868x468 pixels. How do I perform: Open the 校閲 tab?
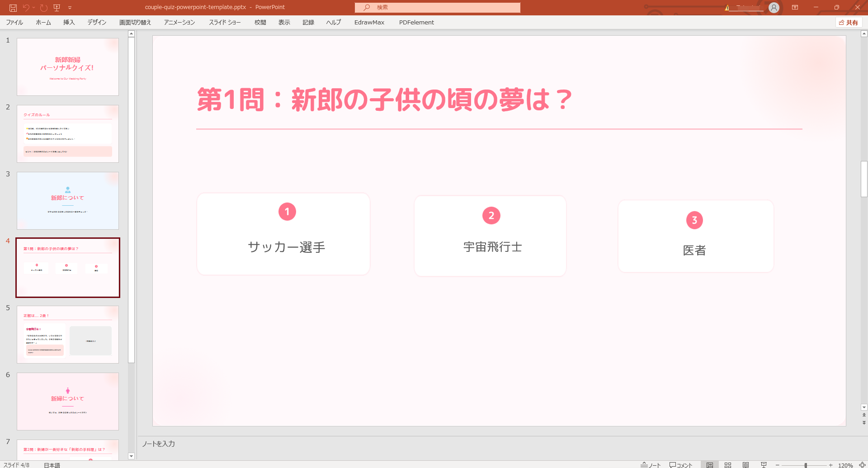pyautogui.click(x=260, y=22)
